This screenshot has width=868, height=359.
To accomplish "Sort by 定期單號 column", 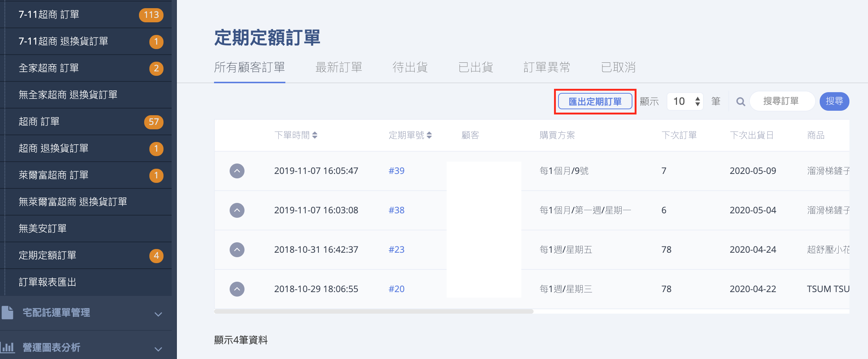I will (410, 135).
